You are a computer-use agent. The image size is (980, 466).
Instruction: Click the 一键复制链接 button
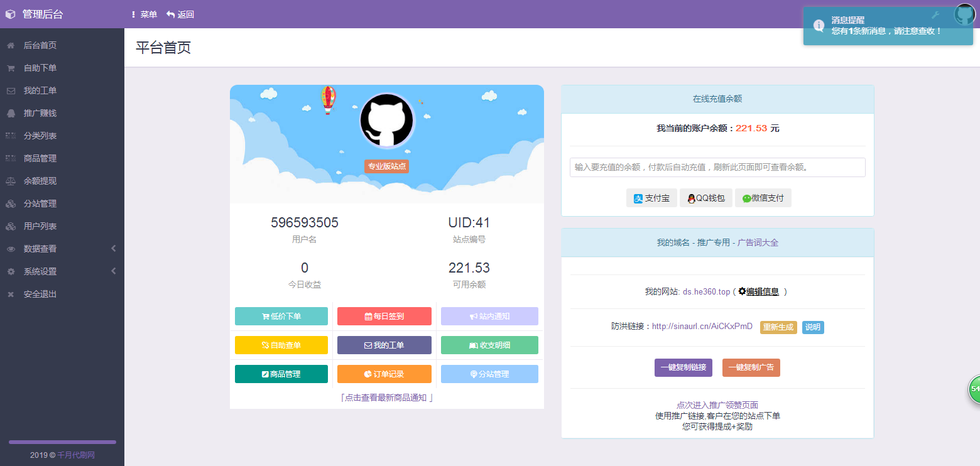pos(683,367)
